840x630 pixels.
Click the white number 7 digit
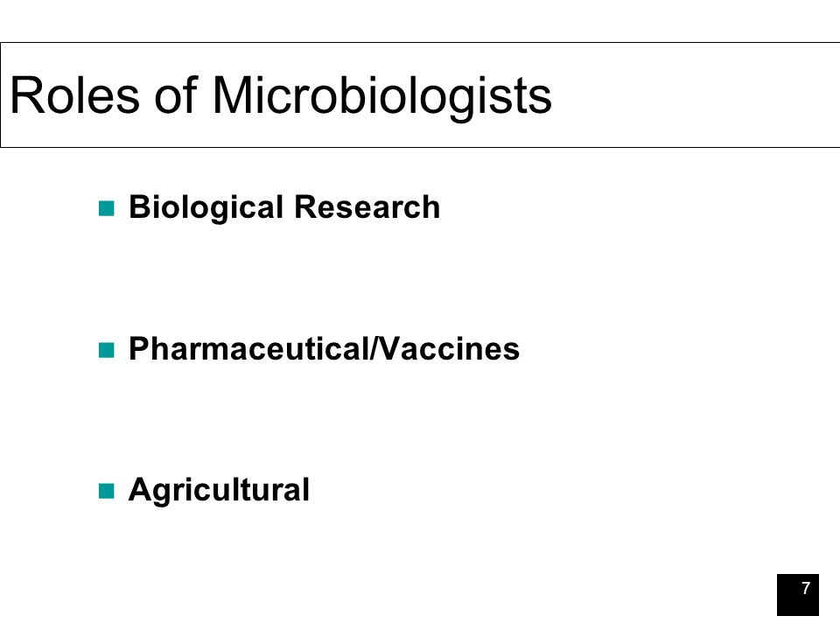806,588
